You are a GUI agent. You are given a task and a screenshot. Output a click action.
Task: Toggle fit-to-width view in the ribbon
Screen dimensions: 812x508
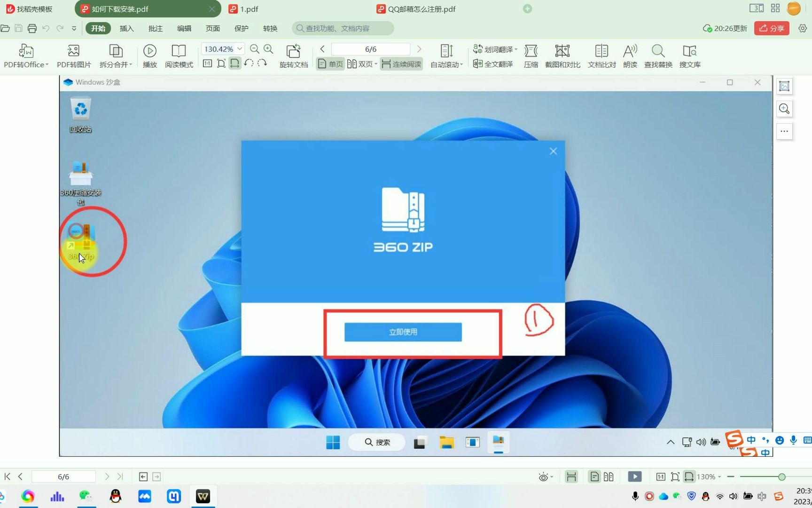tap(235, 63)
